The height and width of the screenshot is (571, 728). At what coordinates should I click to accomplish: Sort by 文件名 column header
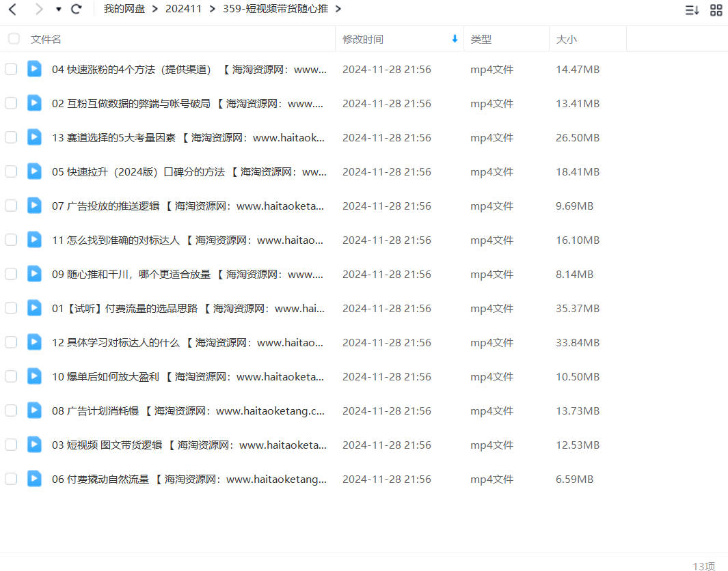[x=46, y=40]
